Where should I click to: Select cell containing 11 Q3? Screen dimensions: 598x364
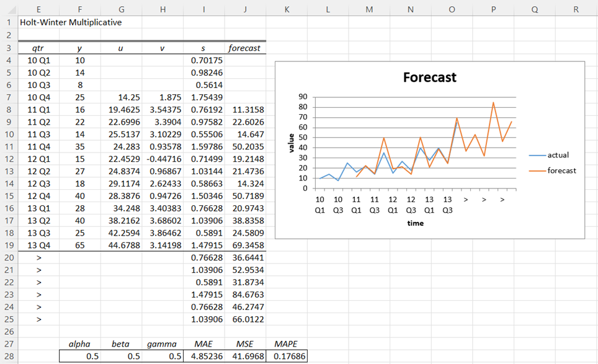(x=38, y=134)
